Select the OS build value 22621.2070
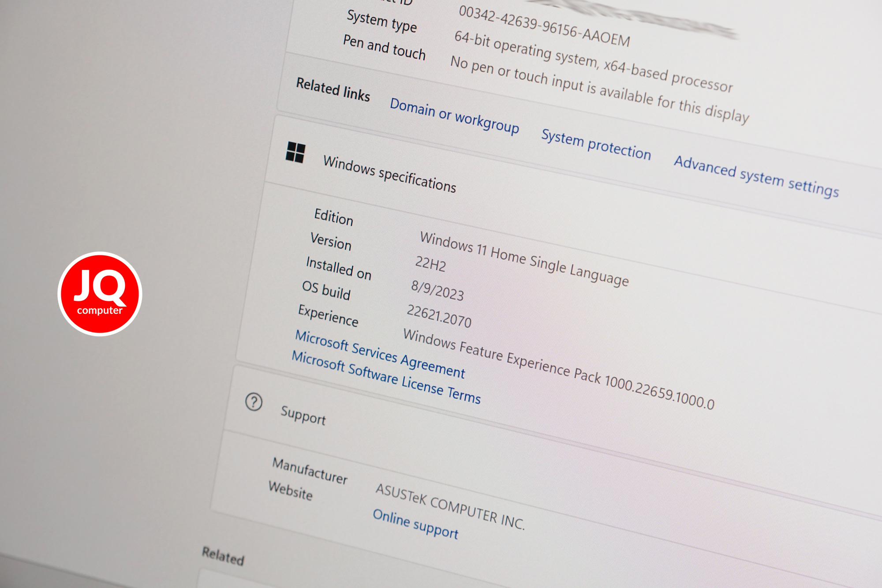Viewport: 882px width, 588px height. 439,316
